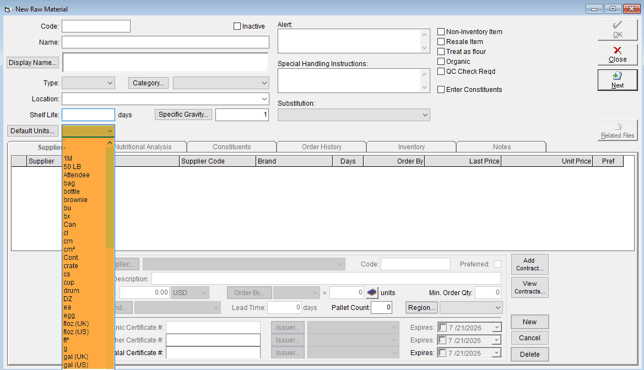This screenshot has height=370, width=644.
Task: Click in the Name input field
Action: (166, 42)
